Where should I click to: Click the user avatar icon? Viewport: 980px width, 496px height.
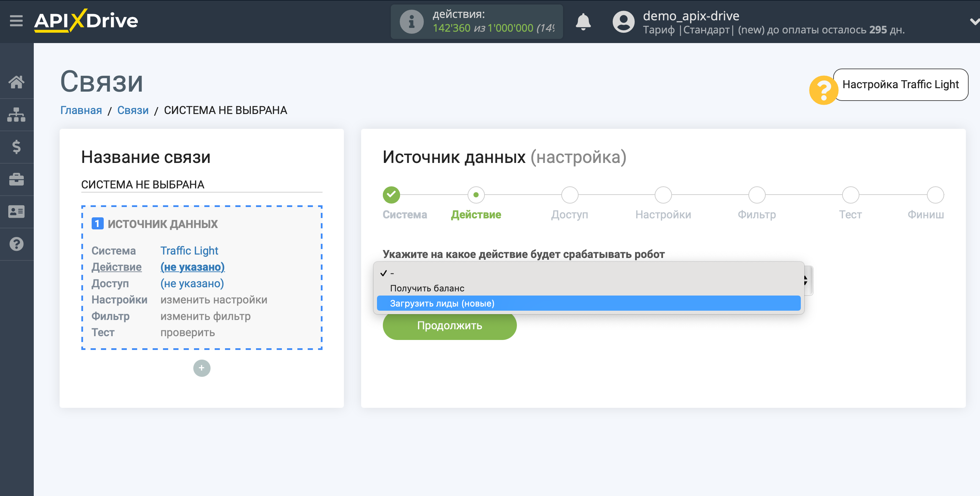623,22
